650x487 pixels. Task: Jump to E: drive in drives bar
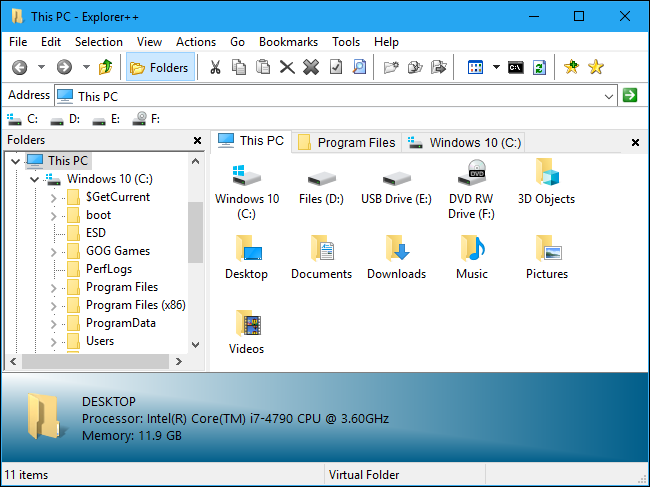106,119
